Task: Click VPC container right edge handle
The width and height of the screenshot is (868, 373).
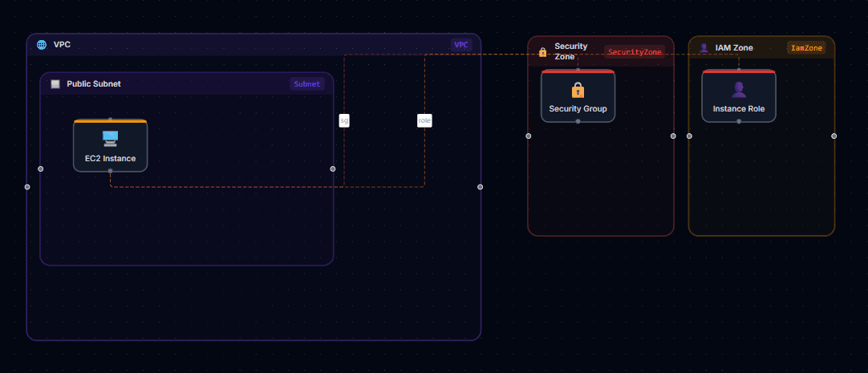Action: pyautogui.click(x=480, y=187)
